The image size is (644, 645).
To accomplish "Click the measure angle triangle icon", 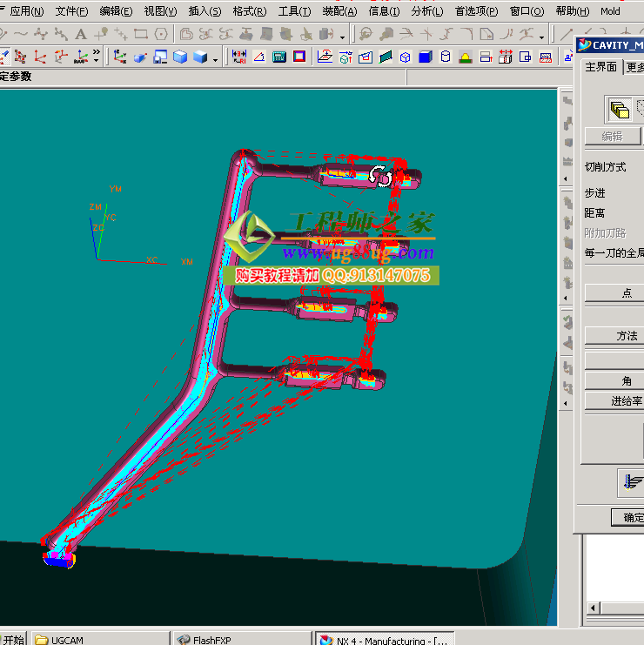I will click(258, 57).
